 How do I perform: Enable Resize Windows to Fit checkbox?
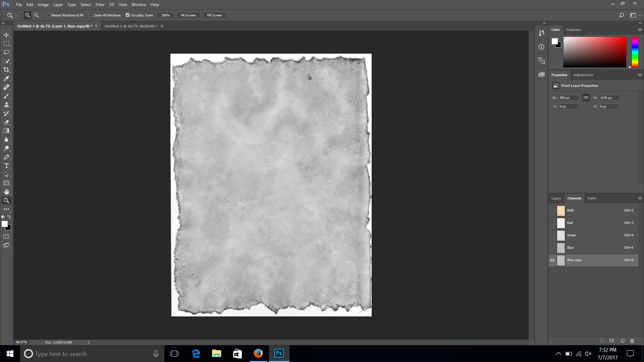[48, 15]
